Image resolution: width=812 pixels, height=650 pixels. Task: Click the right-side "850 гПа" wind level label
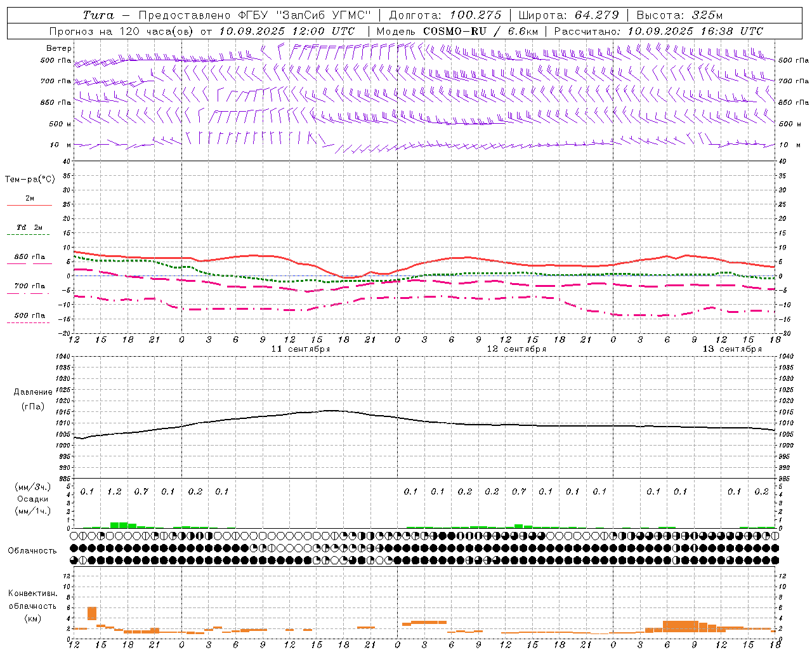click(x=794, y=102)
